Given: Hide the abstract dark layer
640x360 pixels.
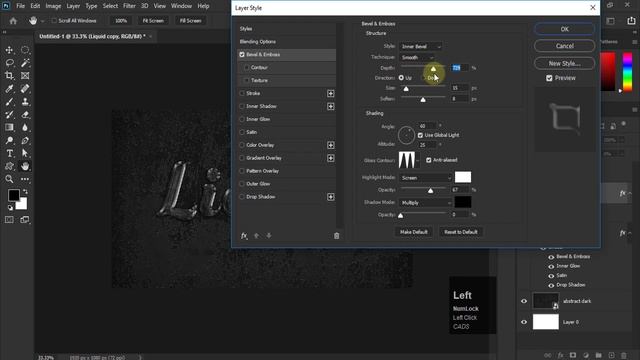Looking at the screenshot, I should pyautogui.click(x=524, y=301).
